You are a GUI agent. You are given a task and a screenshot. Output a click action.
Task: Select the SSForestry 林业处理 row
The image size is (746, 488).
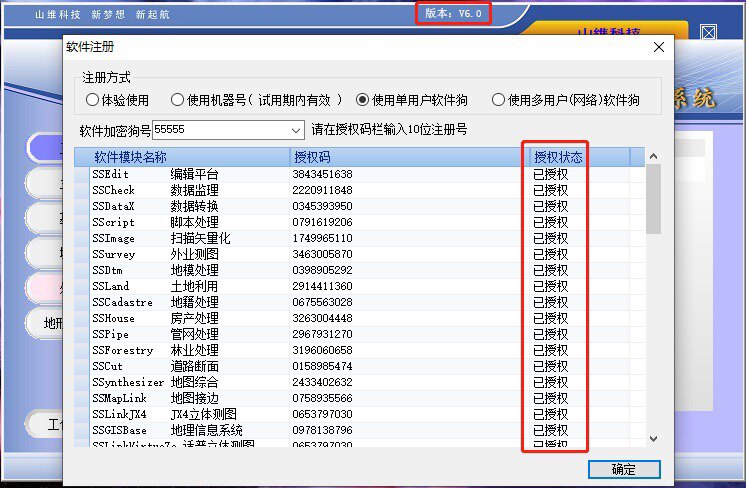pos(360,350)
